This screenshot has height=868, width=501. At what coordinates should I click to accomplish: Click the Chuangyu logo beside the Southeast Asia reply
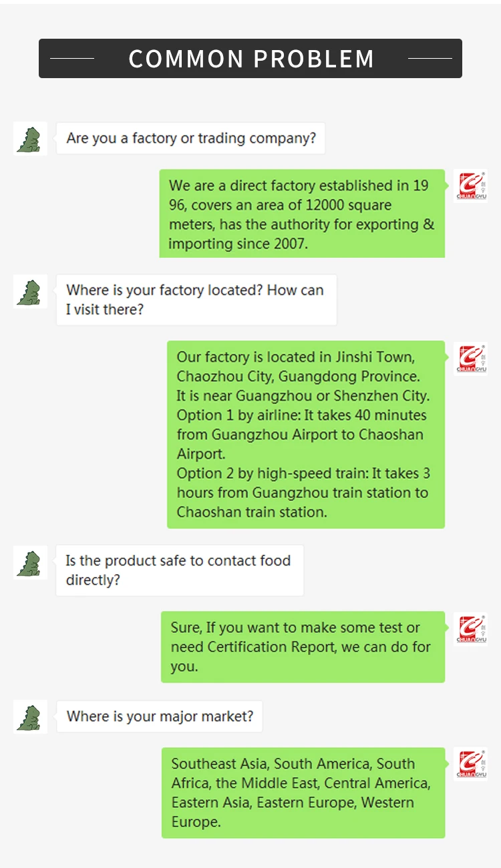pyautogui.click(x=471, y=764)
